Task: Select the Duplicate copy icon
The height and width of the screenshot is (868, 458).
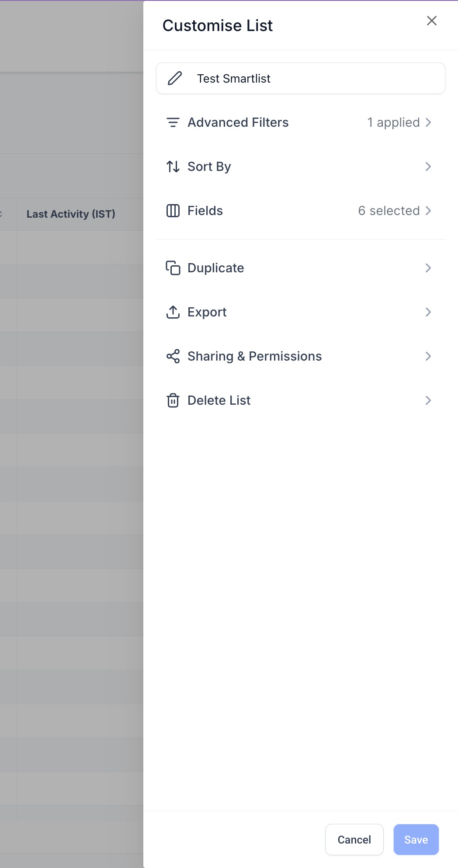Action: click(x=173, y=268)
